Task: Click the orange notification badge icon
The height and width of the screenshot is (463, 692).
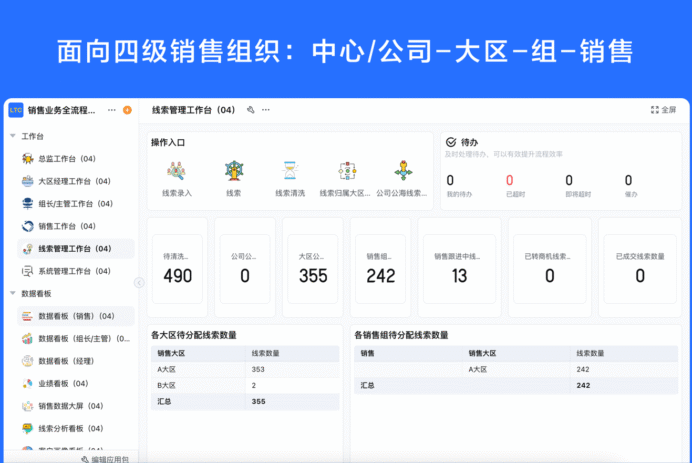Action: pos(128,110)
